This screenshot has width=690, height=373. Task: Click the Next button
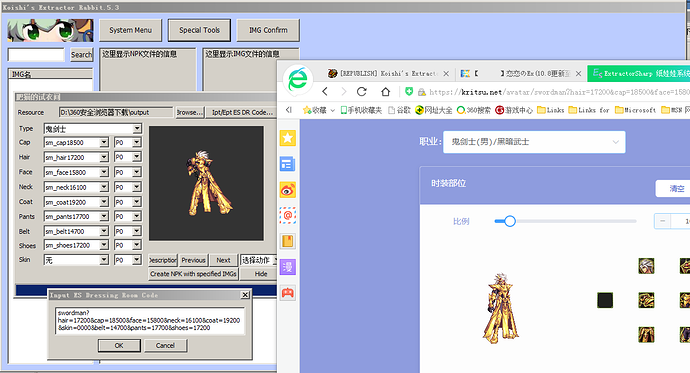pyautogui.click(x=223, y=260)
